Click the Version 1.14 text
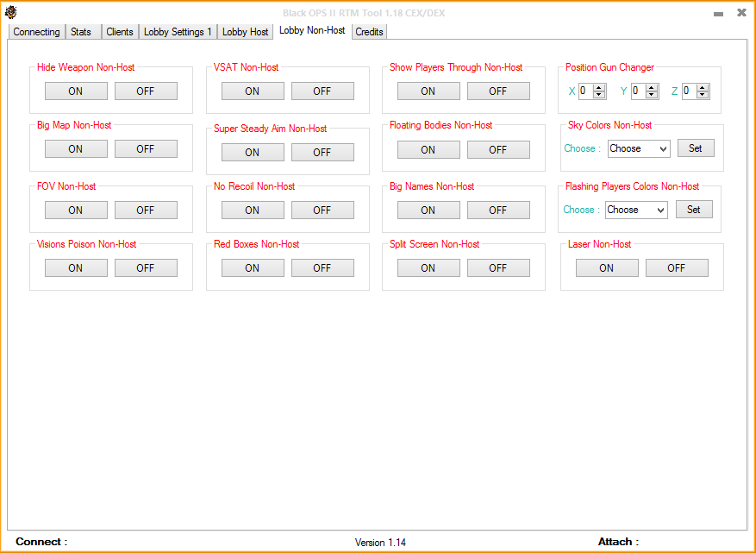 tap(380, 543)
